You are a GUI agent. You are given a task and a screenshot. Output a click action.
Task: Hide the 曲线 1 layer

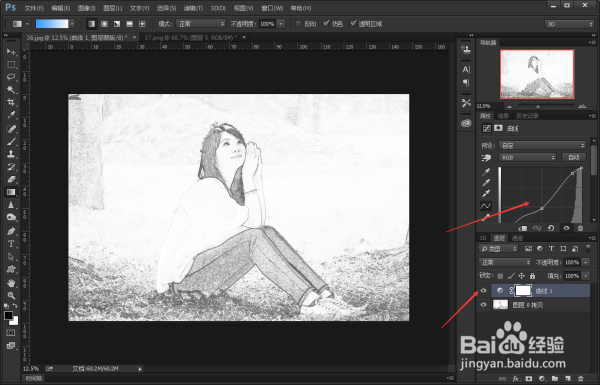coord(484,290)
